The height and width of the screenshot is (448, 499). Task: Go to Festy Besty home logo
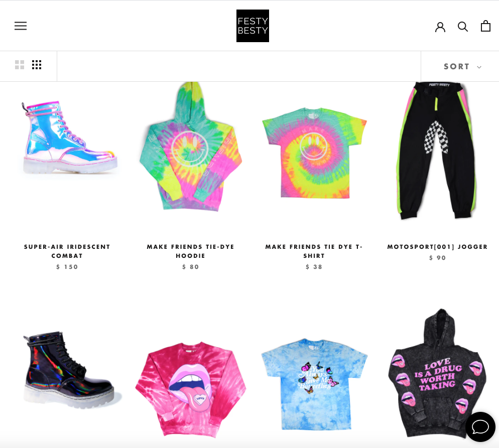pyautogui.click(x=253, y=26)
